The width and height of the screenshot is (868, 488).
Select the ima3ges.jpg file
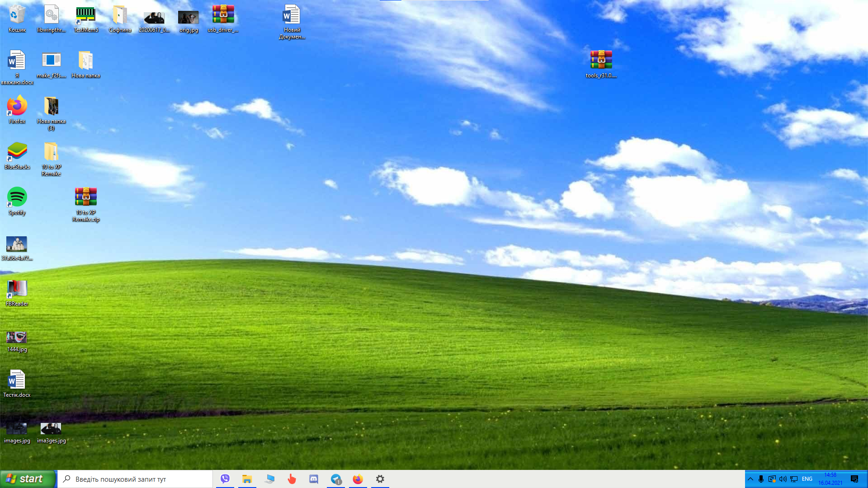[x=52, y=432]
